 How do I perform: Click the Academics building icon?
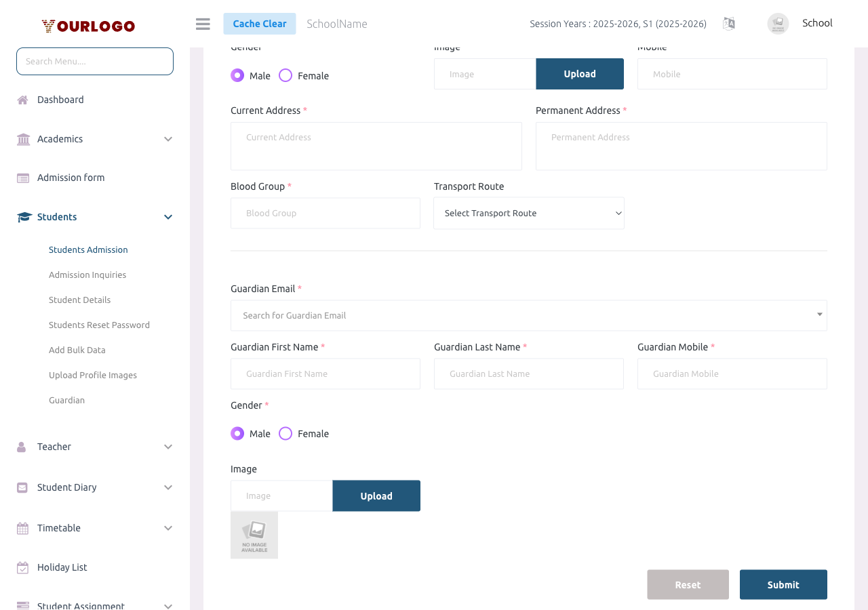coord(23,140)
